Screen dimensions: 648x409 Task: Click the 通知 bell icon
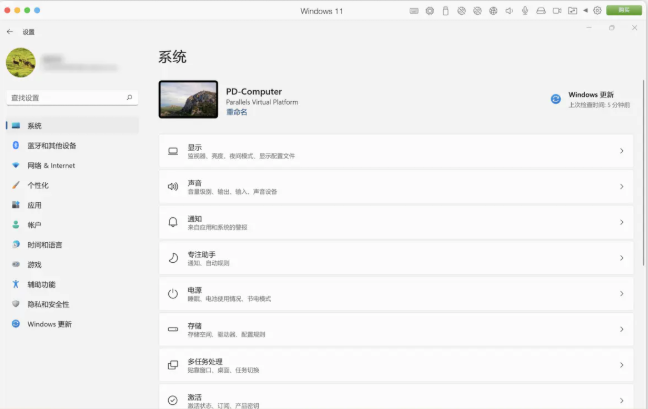173,222
